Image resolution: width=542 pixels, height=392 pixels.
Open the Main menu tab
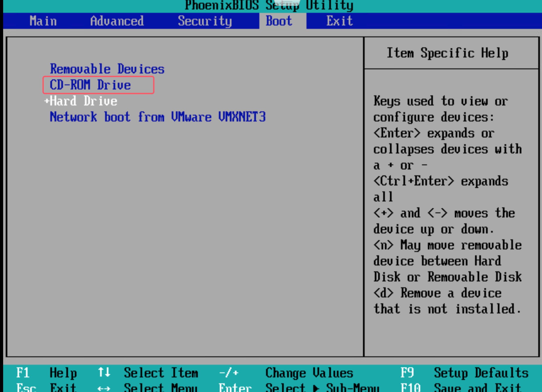click(43, 21)
